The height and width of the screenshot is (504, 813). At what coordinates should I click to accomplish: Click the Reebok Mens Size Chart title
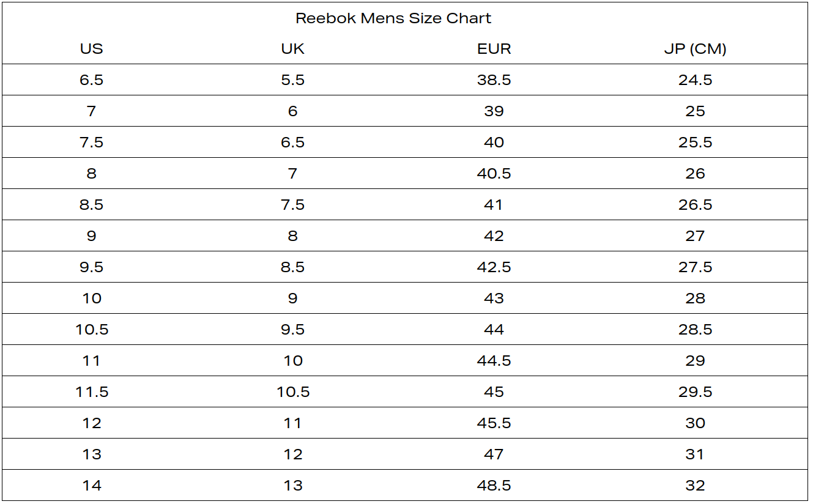coord(393,18)
